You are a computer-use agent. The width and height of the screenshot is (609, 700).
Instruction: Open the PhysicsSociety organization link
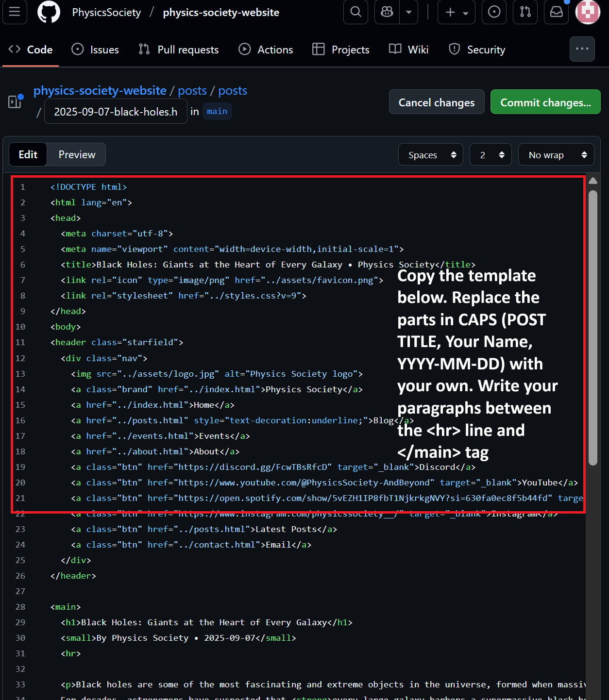coord(106,12)
